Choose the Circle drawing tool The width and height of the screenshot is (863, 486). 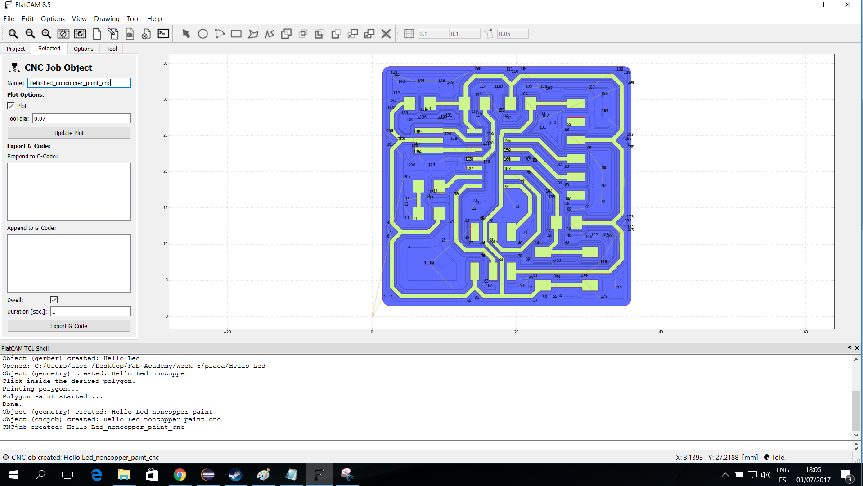click(203, 34)
